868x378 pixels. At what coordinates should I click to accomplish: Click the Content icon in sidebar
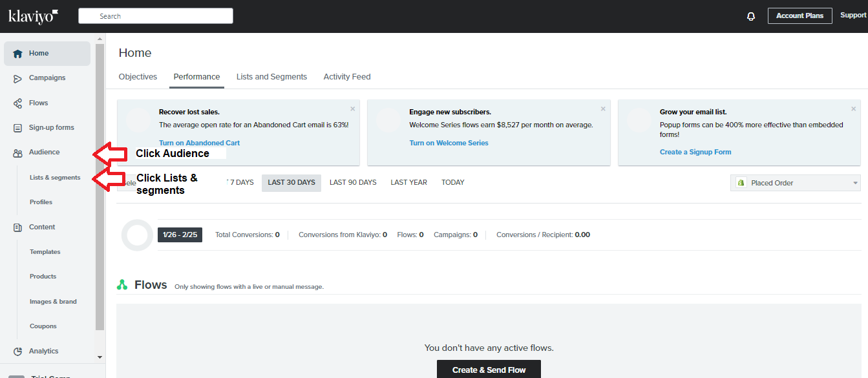tap(17, 227)
